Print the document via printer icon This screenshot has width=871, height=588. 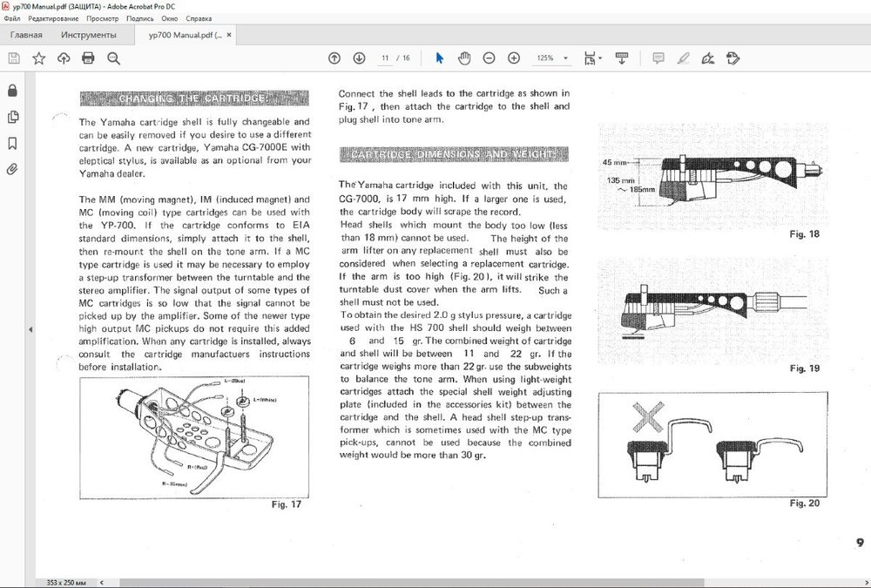tap(88, 58)
